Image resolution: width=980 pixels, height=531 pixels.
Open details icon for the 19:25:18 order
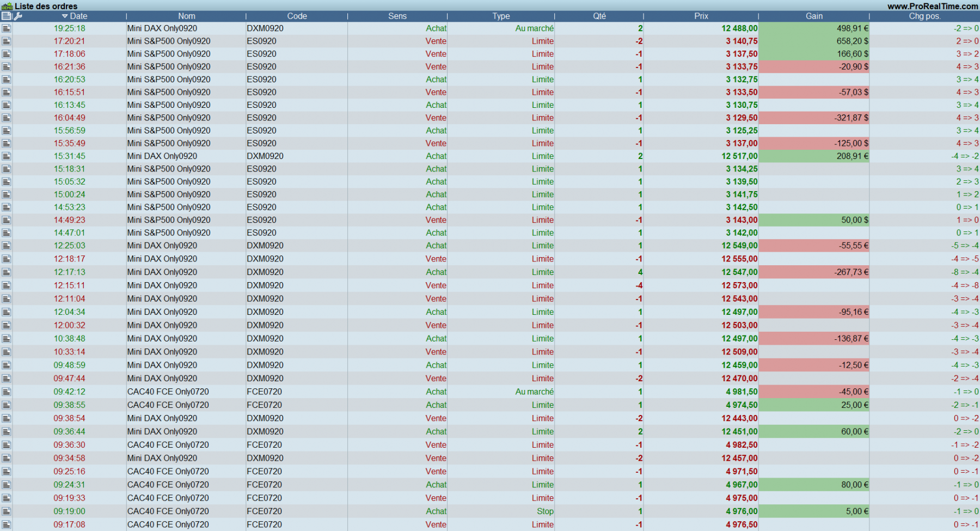tap(7, 28)
